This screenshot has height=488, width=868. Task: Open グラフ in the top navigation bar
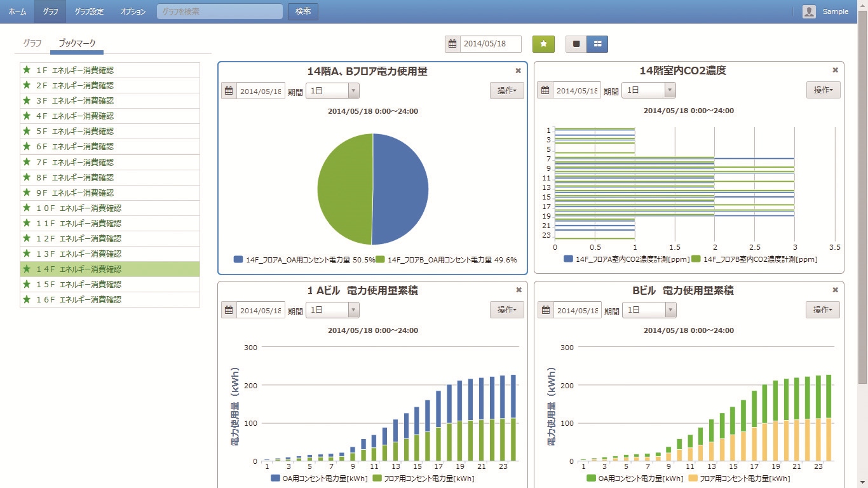50,11
